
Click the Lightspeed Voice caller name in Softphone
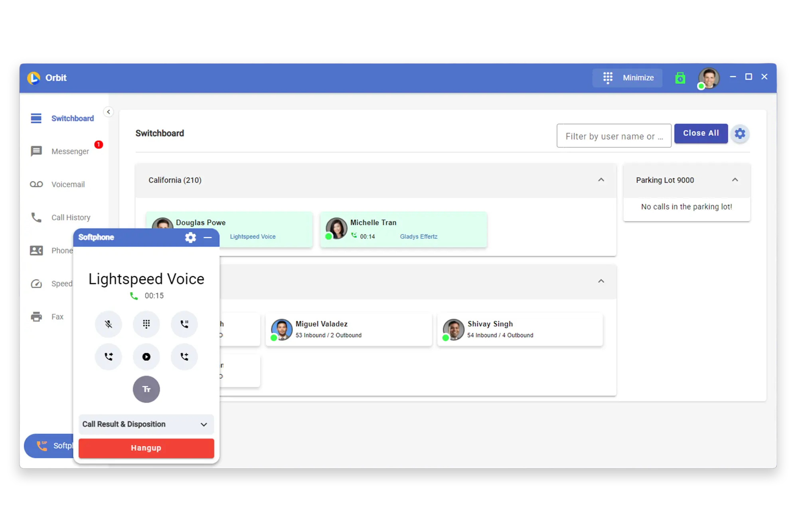click(146, 279)
